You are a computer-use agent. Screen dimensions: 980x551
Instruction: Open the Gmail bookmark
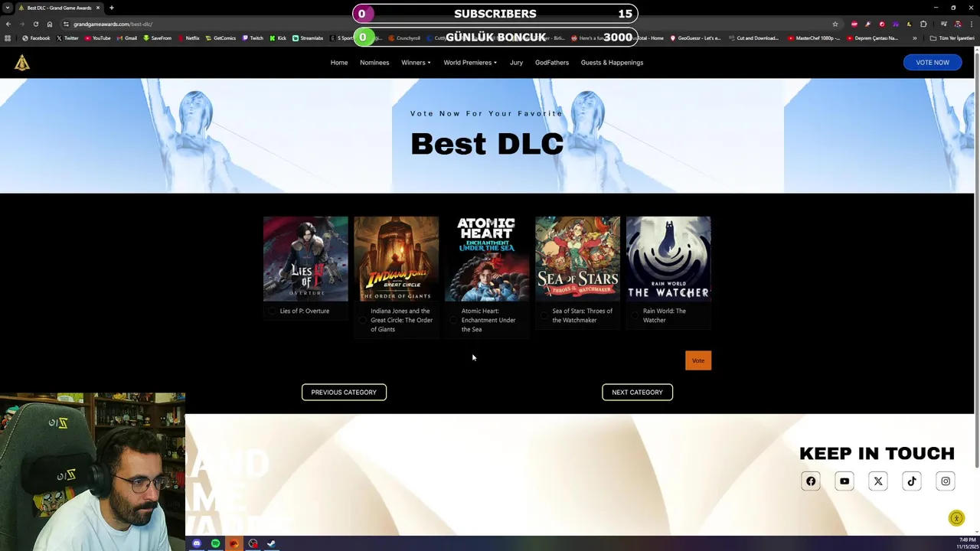click(x=126, y=38)
